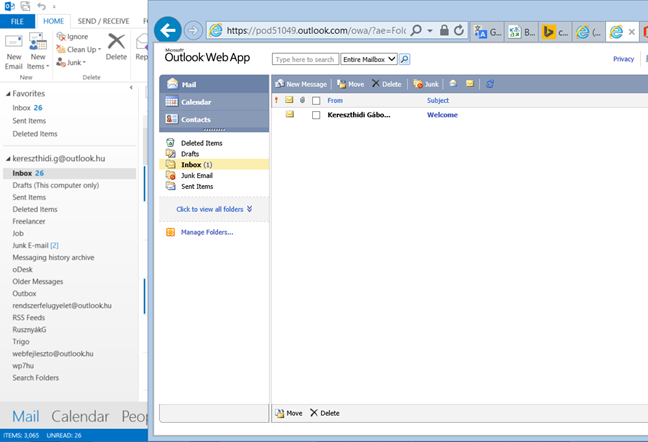Click the New Email icon in Outlook

[x=14, y=52]
